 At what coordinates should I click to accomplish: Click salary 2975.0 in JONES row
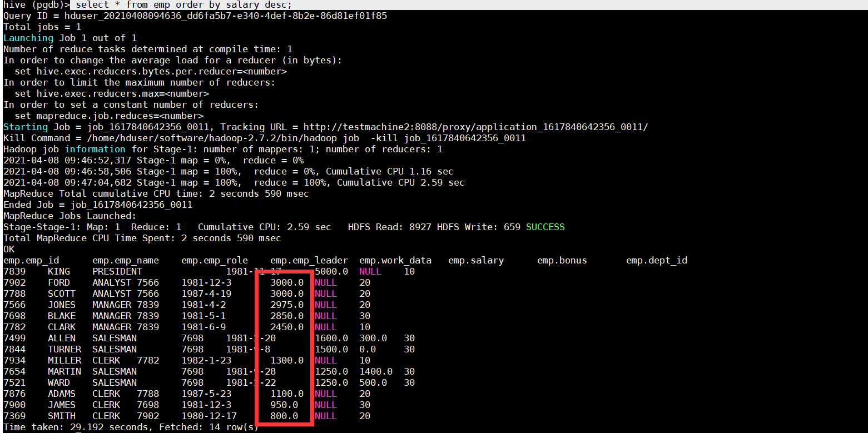click(287, 305)
